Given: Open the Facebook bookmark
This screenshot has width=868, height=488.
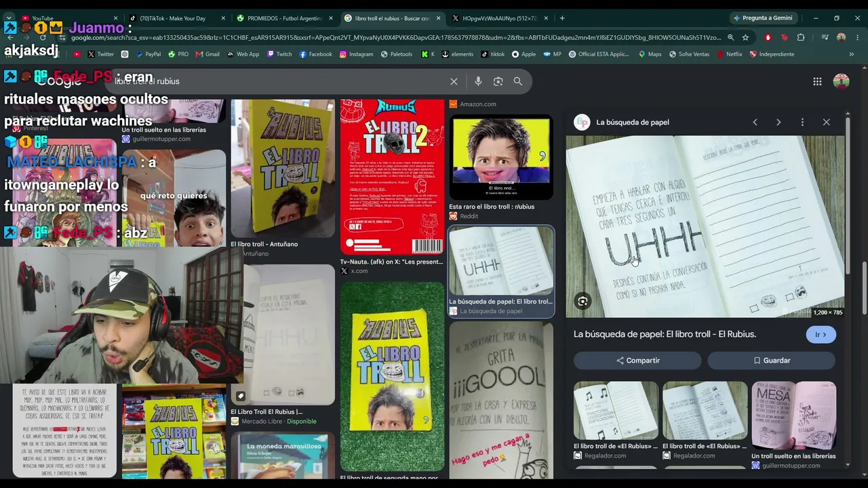Looking at the screenshot, I should point(315,54).
